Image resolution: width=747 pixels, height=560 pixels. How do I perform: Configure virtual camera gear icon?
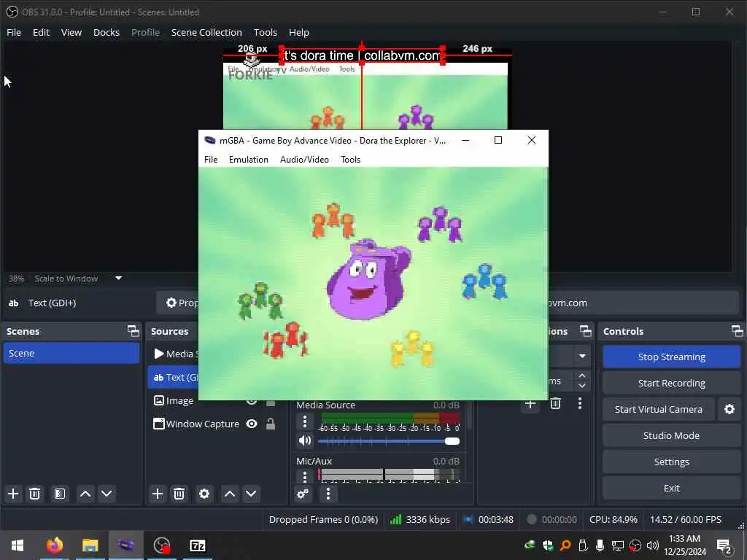click(x=729, y=409)
